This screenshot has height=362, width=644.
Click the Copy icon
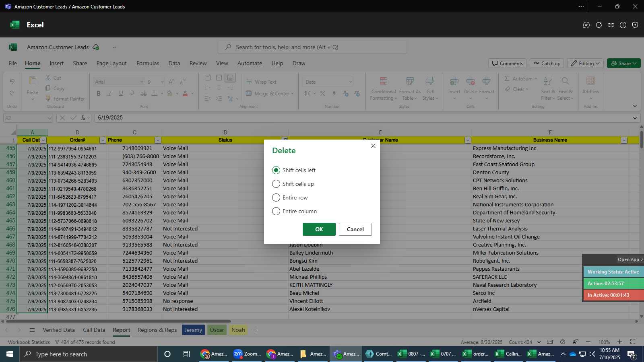(x=48, y=88)
